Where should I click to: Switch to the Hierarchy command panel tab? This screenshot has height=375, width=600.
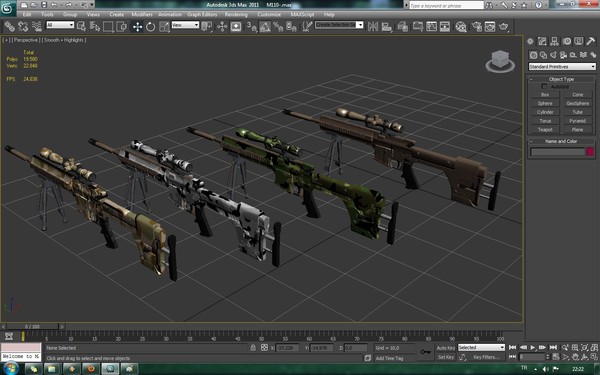[x=554, y=41]
